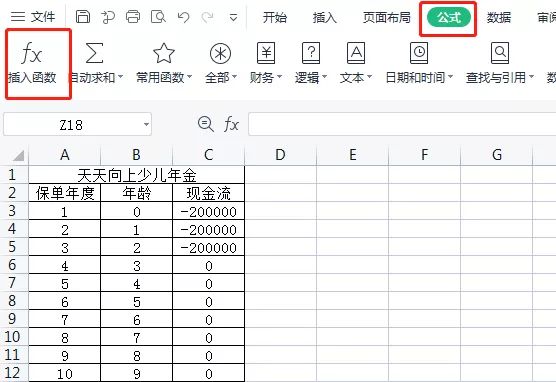Screen dimensions: 556x382
Task: Click the undo arrow icon
Action: pyautogui.click(x=183, y=17)
